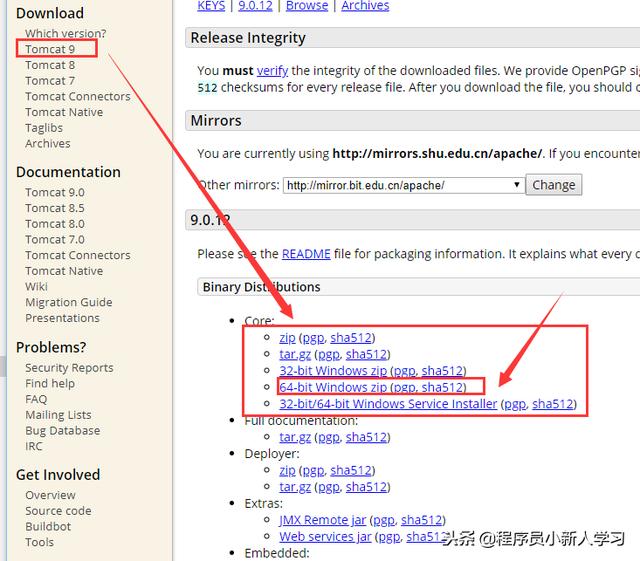
Task: Follow the verify link in Release Integrity
Action: click(x=272, y=71)
